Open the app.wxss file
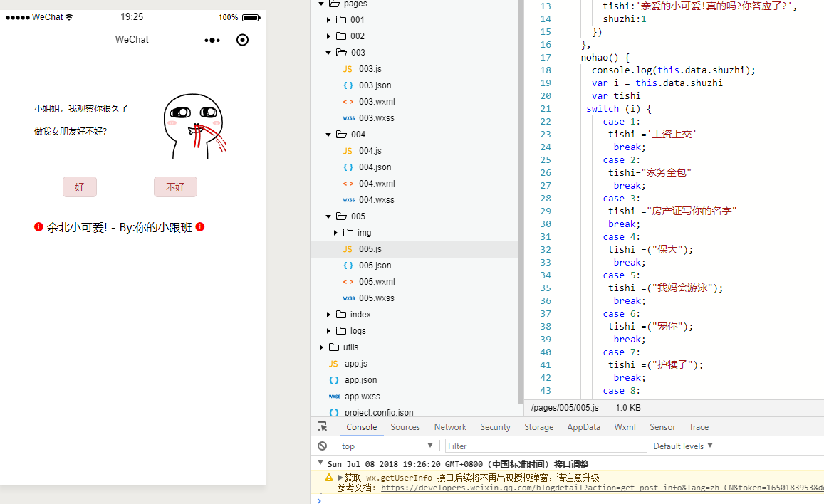824x504 pixels. point(362,396)
